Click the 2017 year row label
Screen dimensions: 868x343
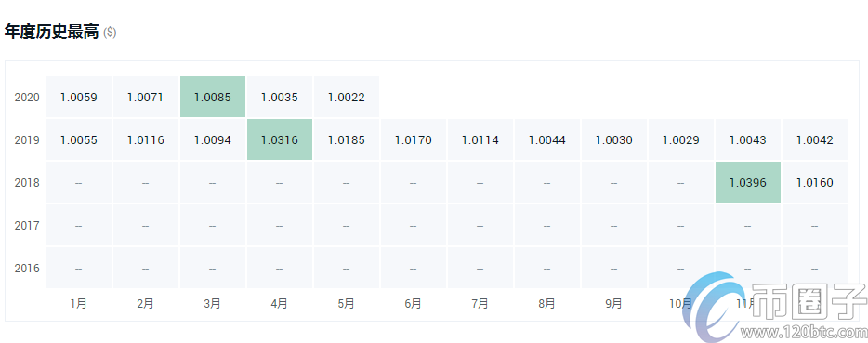[x=27, y=226]
